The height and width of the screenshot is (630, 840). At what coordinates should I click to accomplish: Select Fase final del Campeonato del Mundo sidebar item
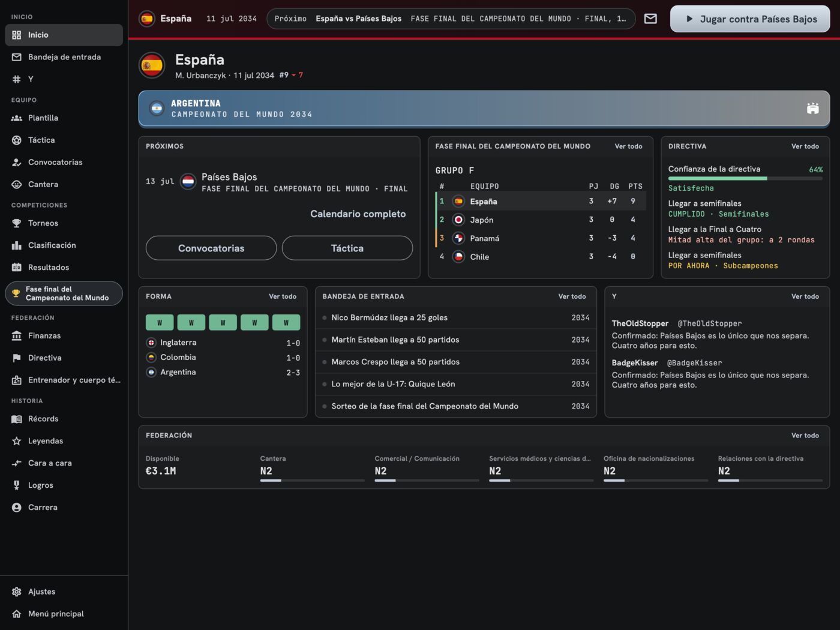(64, 293)
